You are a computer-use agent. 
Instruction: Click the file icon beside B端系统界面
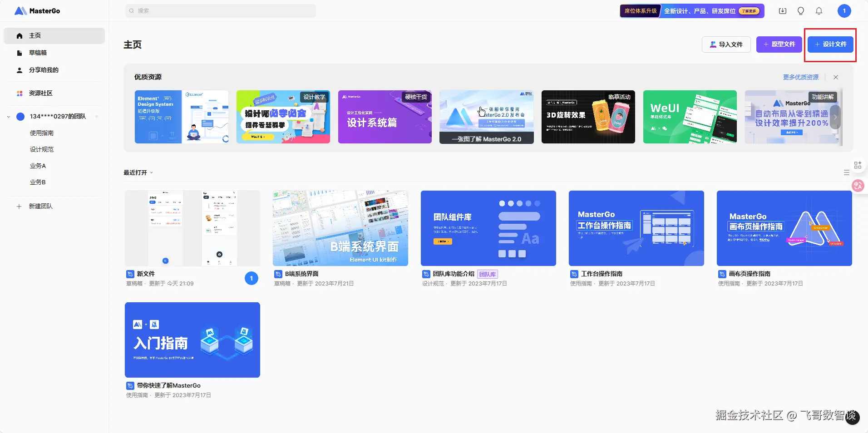coord(278,274)
